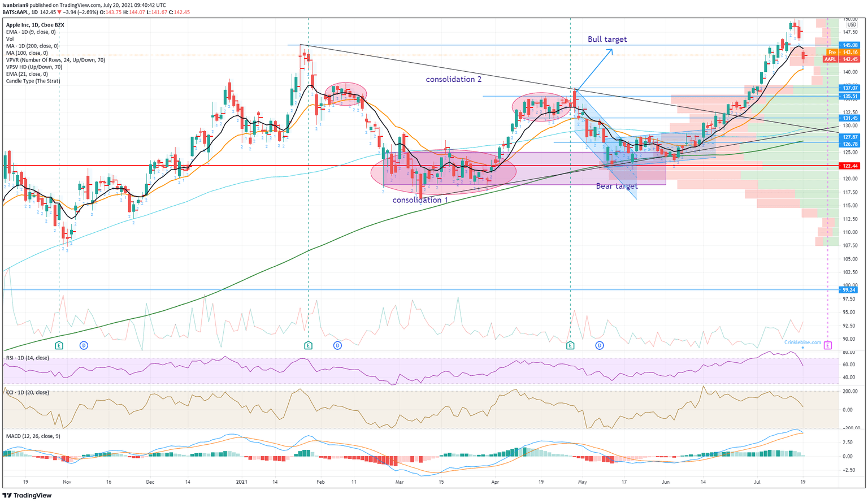Click the Jul label on the time axis
Viewport: 868px width, 503px height.
click(757, 482)
